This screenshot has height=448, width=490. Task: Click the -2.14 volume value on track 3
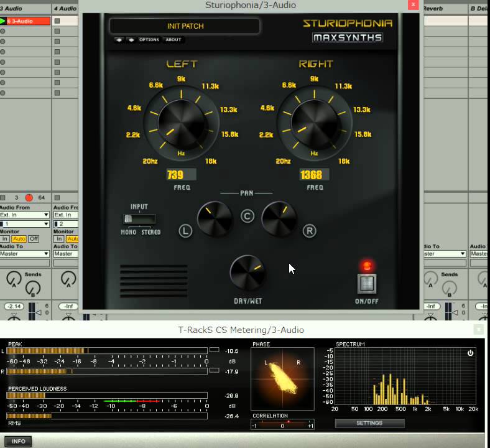point(14,306)
